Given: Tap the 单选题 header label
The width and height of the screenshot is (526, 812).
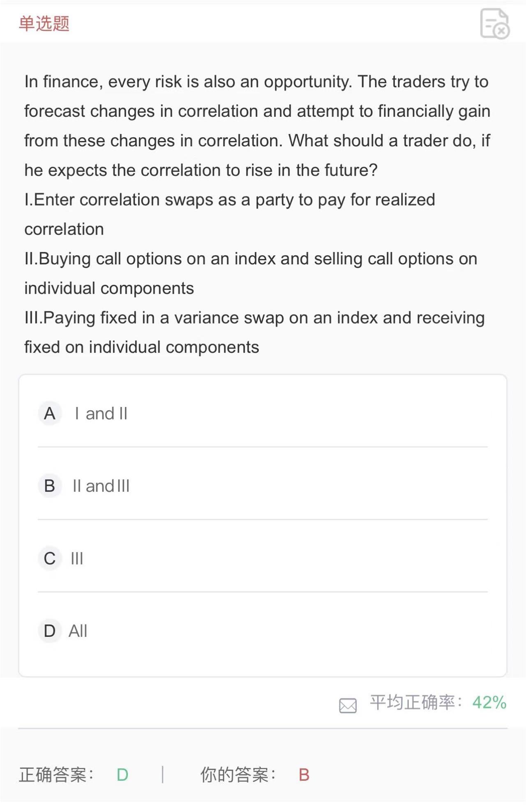Looking at the screenshot, I should click(x=44, y=23).
